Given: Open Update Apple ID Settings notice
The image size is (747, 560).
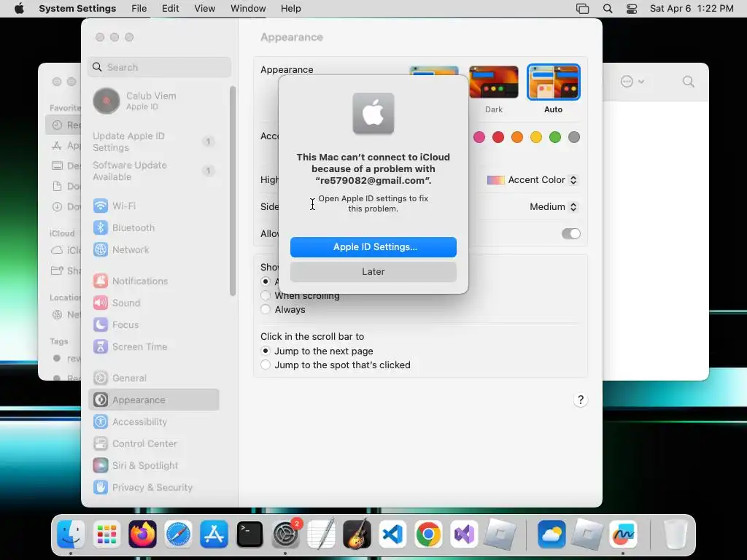Looking at the screenshot, I should 153,142.
